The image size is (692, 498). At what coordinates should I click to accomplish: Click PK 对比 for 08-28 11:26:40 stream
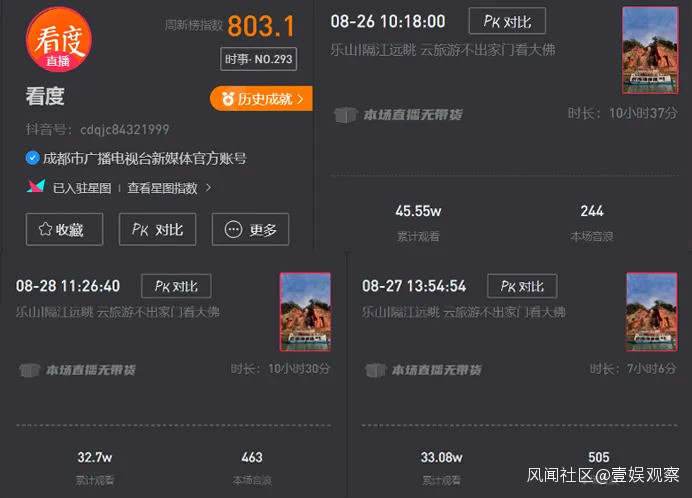tap(176, 286)
